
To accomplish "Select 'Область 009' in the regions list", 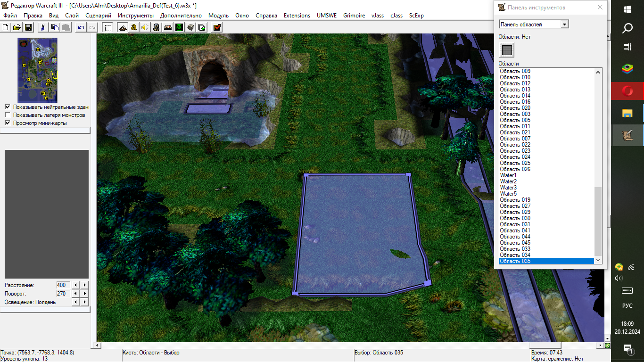I will coord(546,71).
